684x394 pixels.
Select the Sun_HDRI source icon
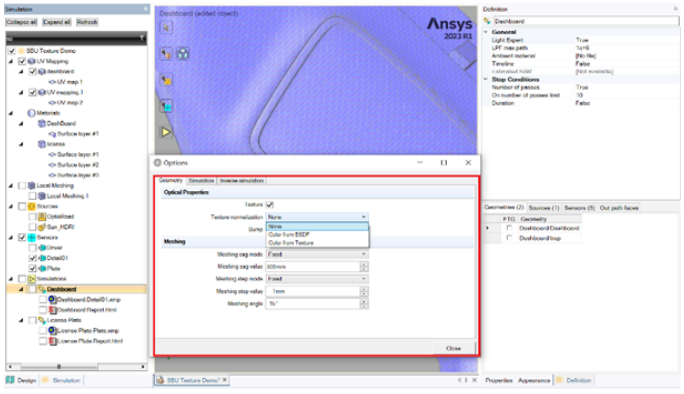click(42, 227)
